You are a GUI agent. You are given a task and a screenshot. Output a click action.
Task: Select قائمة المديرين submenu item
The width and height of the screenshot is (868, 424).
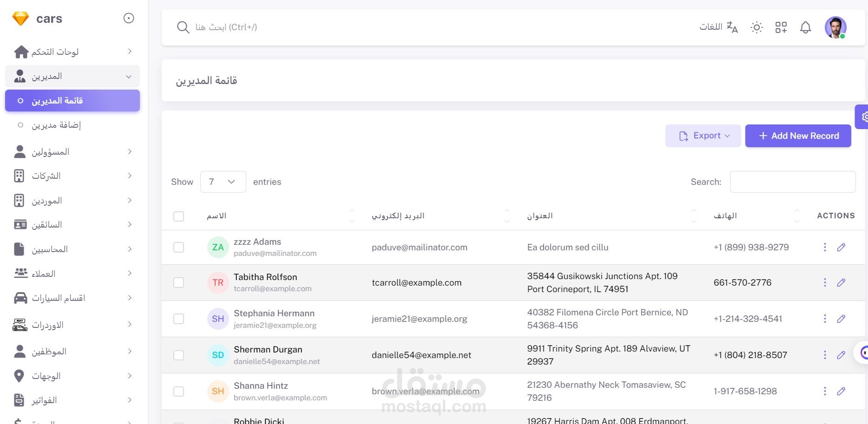click(72, 101)
